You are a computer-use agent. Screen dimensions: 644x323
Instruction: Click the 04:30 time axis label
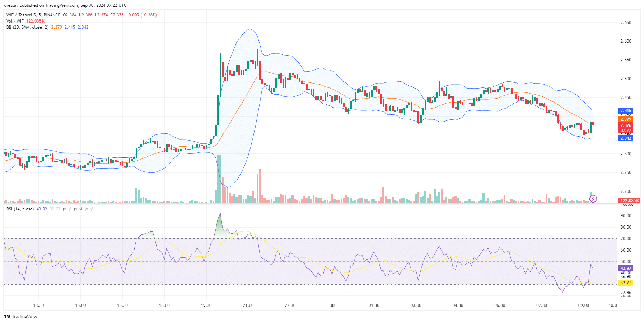(458, 305)
